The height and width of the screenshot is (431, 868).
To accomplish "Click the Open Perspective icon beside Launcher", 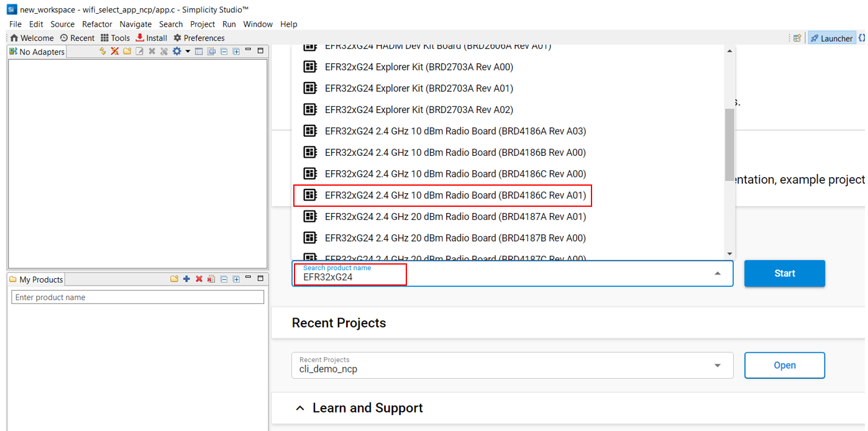I will point(797,39).
